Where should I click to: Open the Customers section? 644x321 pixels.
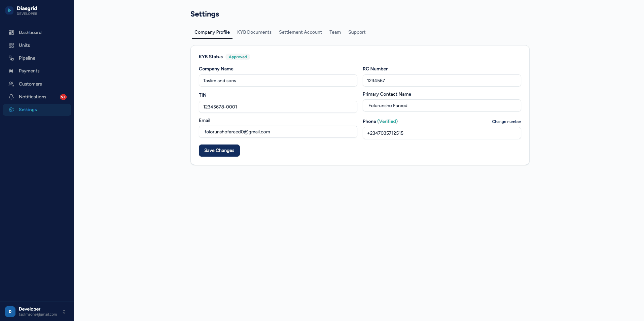pos(37,84)
